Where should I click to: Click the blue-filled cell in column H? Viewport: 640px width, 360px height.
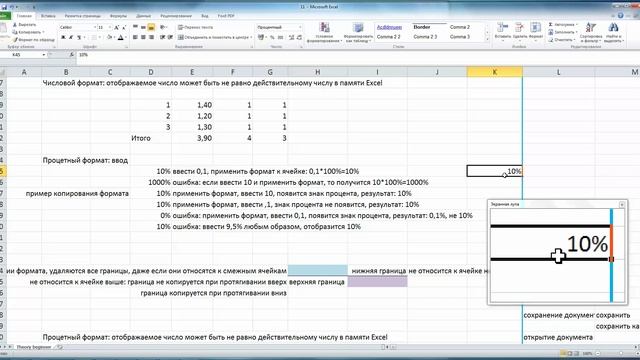pos(318,270)
